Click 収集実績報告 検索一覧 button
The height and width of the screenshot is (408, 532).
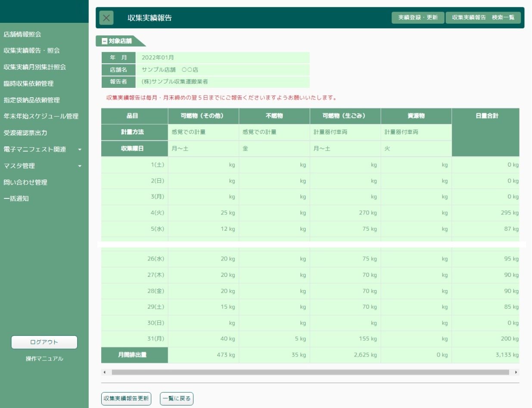(x=483, y=18)
